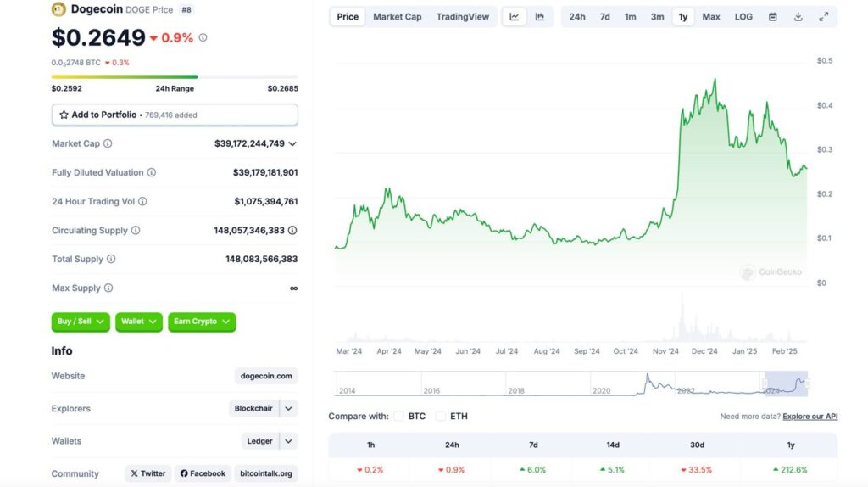Click the $0.2649 price text
The image size is (868, 487).
98,37
